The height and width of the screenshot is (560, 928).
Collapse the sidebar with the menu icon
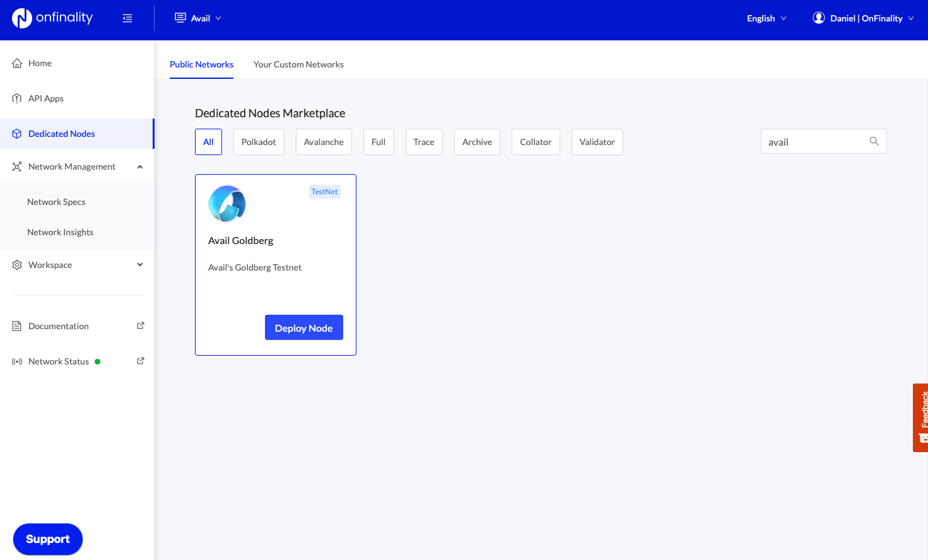(x=127, y=18)
